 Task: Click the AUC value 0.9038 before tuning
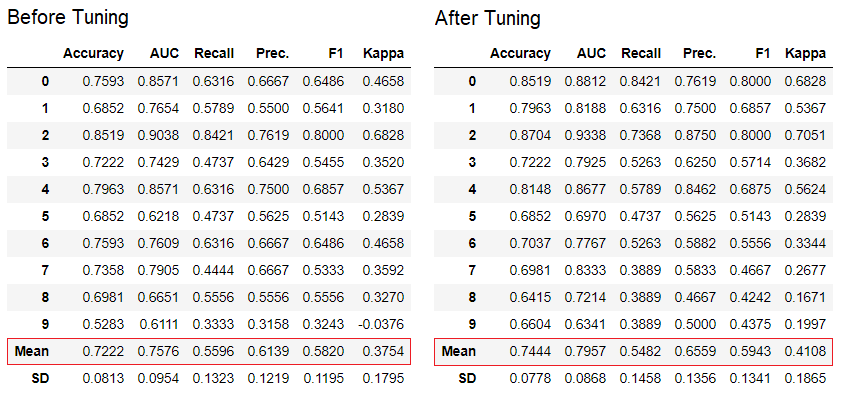(158, 135)
